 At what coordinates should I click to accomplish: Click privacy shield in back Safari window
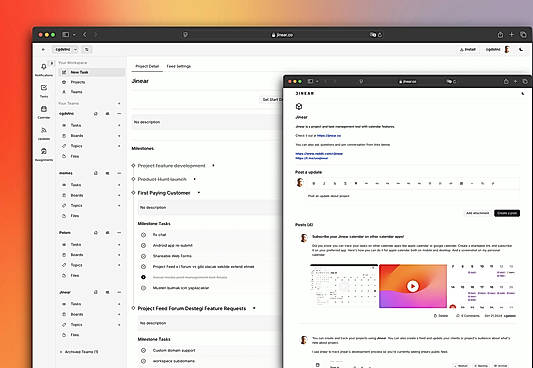point(185,35)
